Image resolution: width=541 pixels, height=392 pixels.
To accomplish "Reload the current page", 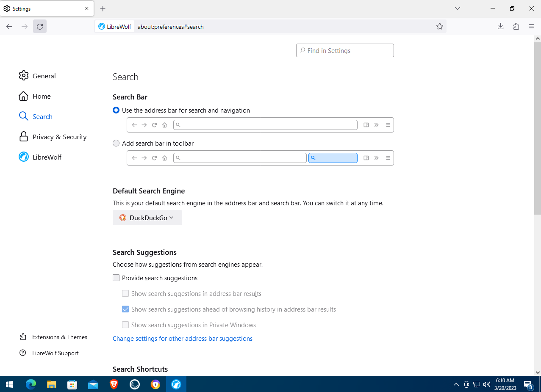I will (x=40, y=26).
